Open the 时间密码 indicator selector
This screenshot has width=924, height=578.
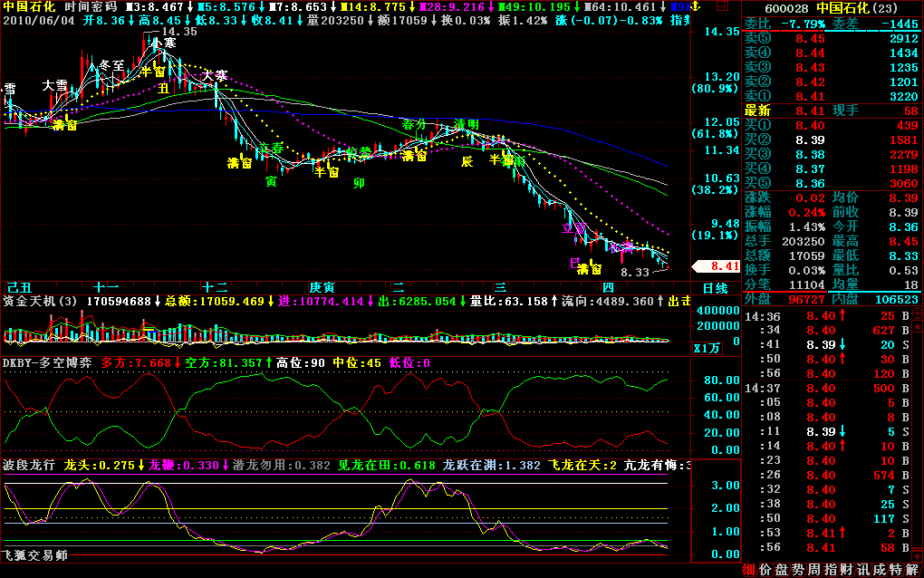coord(91,6)
